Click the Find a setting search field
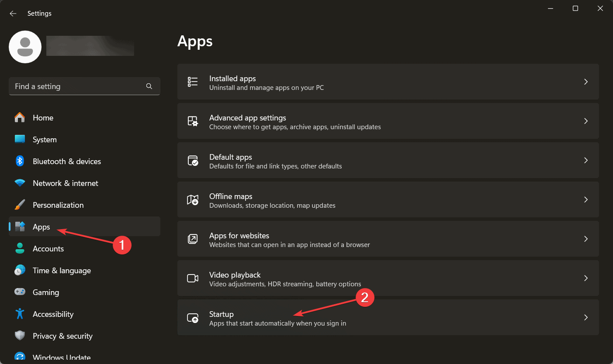Screen dimensions: 613x364 point(84,86)
